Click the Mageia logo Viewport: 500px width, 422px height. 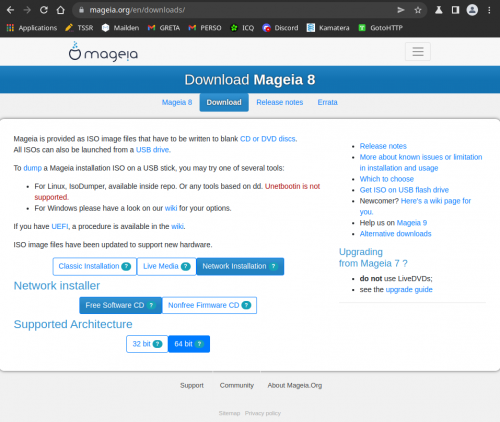coord(103,51)
